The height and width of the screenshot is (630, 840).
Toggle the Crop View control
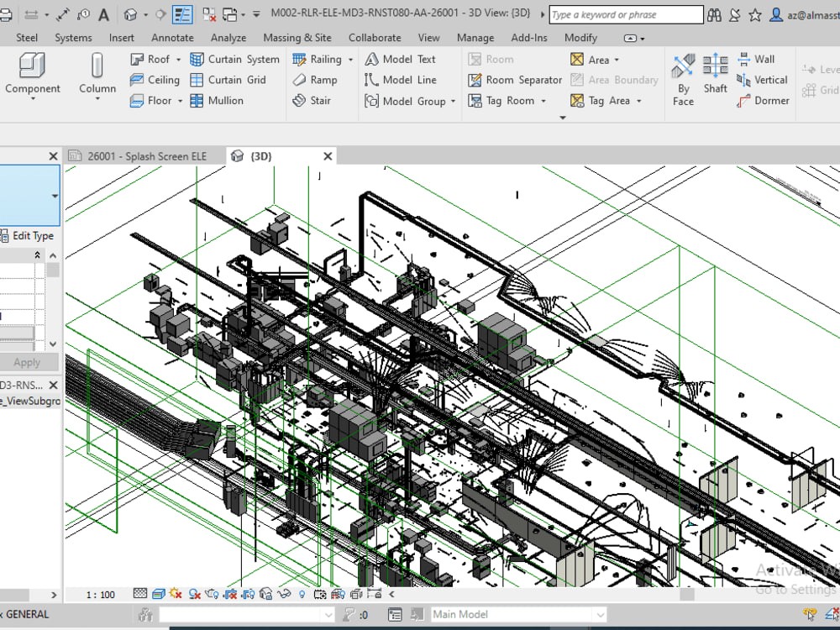click(231, 594)
